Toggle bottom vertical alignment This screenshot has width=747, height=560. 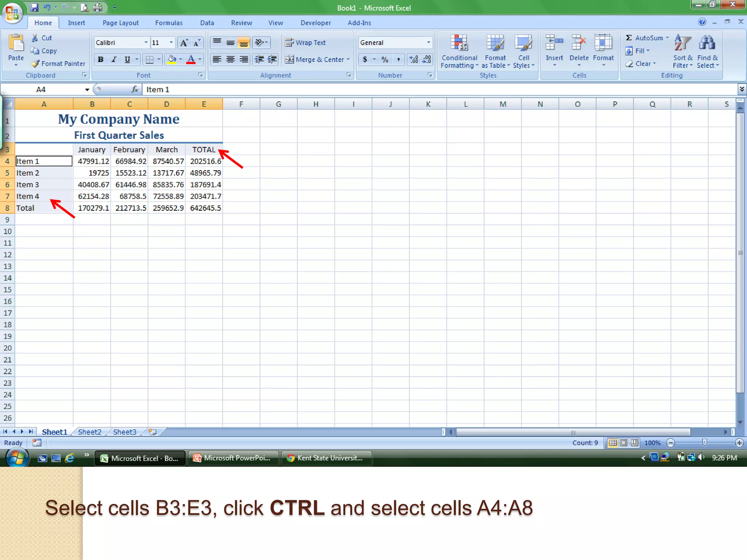coord(244,43)
